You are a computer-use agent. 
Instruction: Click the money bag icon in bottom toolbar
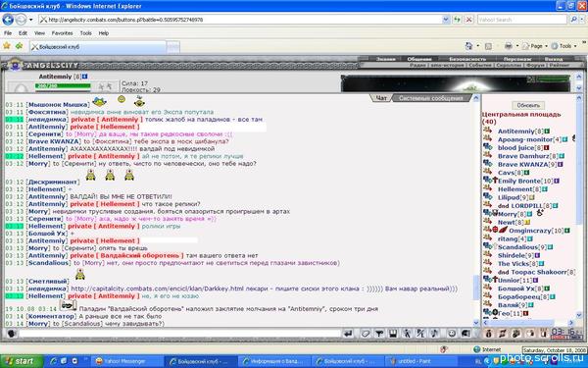(488, 334)
